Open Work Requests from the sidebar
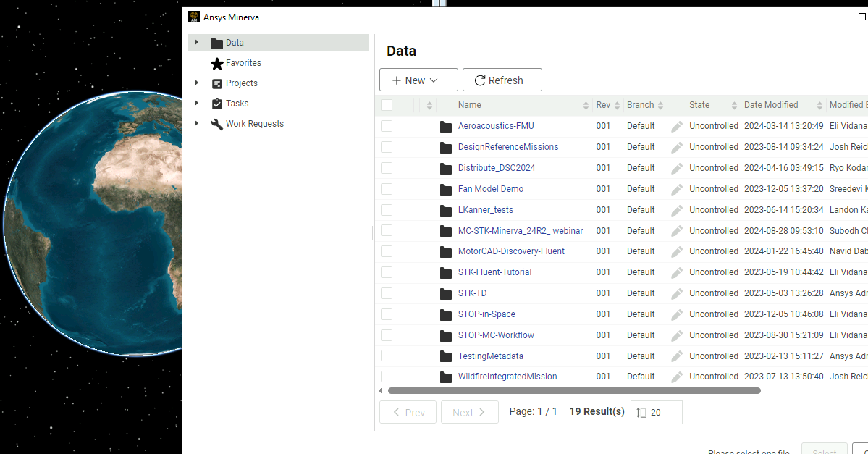Viewport: 868px width, 454px height. point(253,123)
